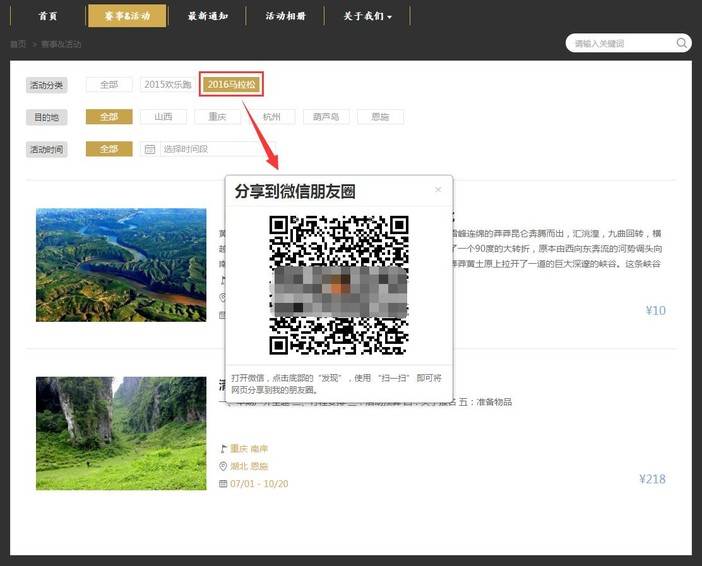Click the keyword search input field
Screen dimensions: 702x566
620,43
